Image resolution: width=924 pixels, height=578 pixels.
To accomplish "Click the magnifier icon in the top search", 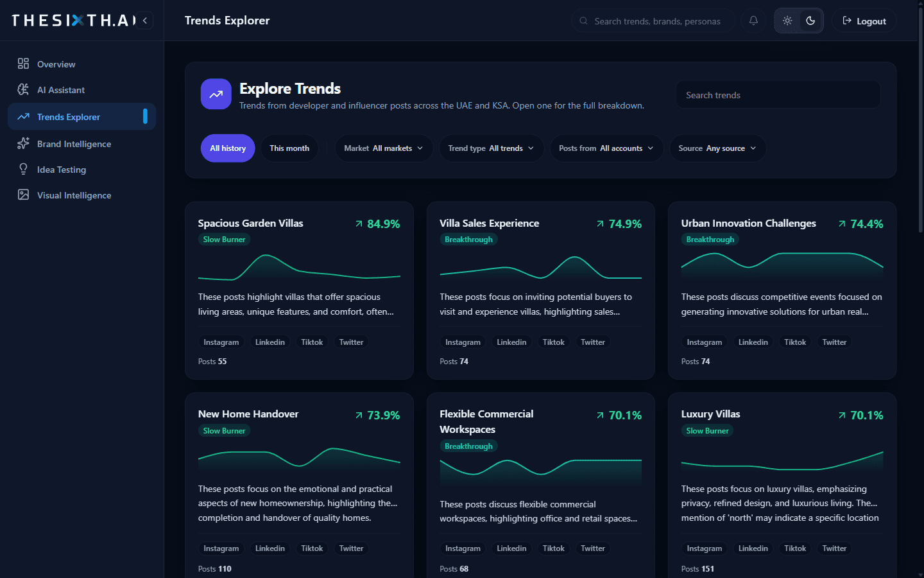I will 583,21.
